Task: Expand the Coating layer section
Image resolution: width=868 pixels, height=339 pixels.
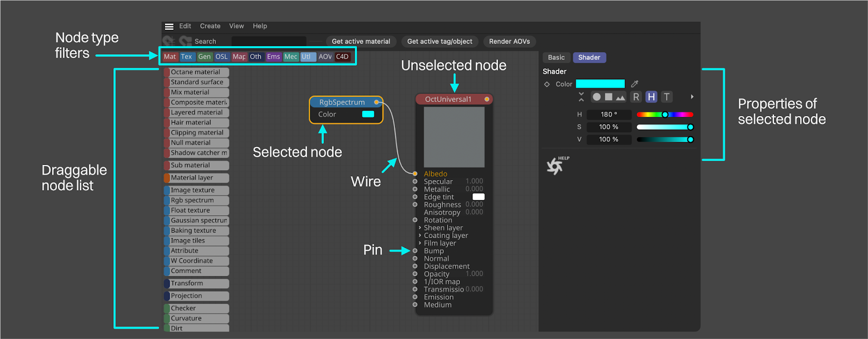Action: [x=420, y=235]
